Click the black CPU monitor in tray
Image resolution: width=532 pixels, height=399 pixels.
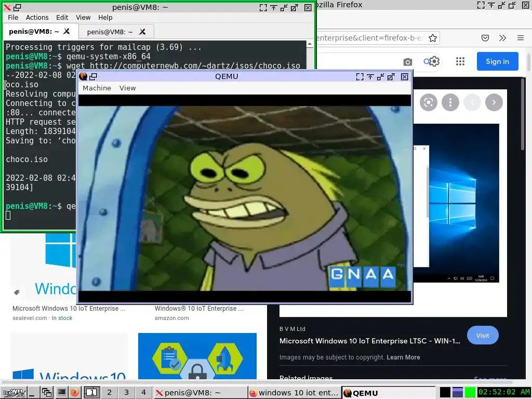(x=445, y=392)
